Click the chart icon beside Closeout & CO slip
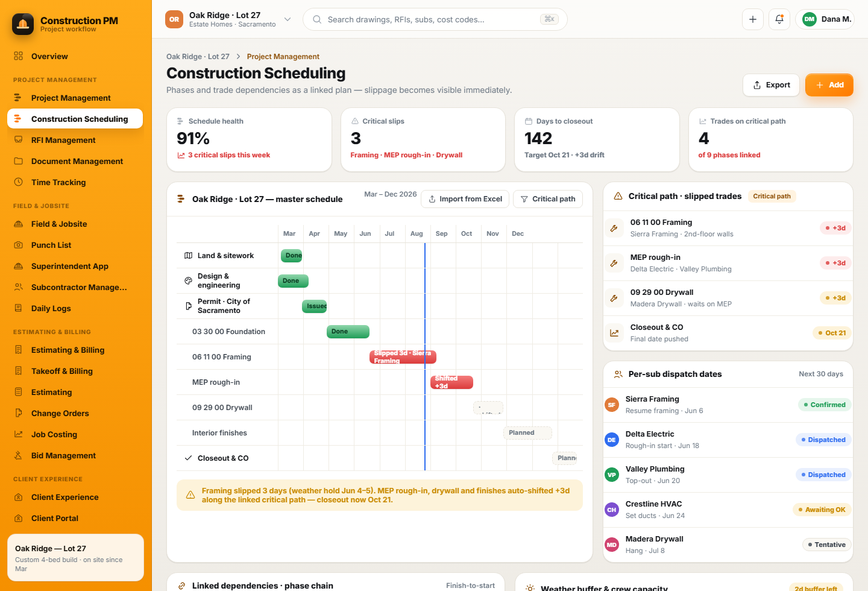The width and height of the screenshot is (868, 591). coord(614,333)
